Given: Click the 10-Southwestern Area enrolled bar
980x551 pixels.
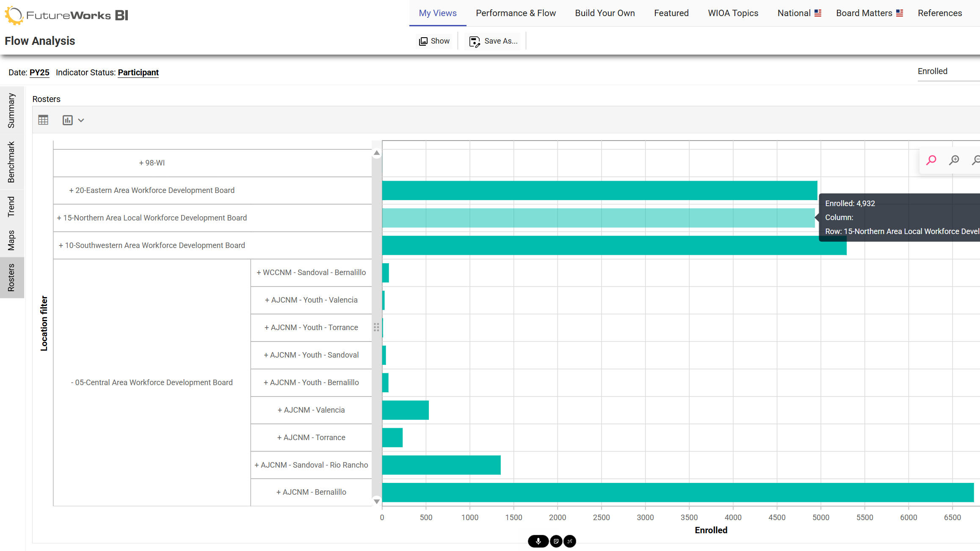Looking at the screenshot, I should tap(614, 245).
